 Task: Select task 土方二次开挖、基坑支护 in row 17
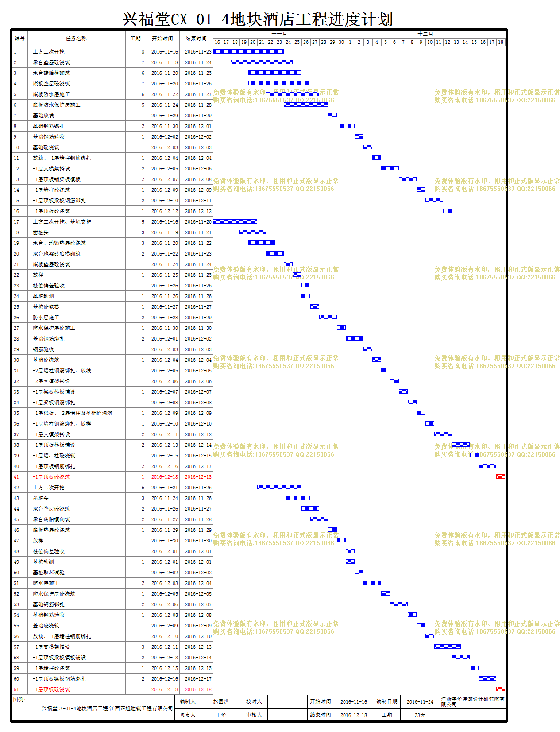click(62, 222)
